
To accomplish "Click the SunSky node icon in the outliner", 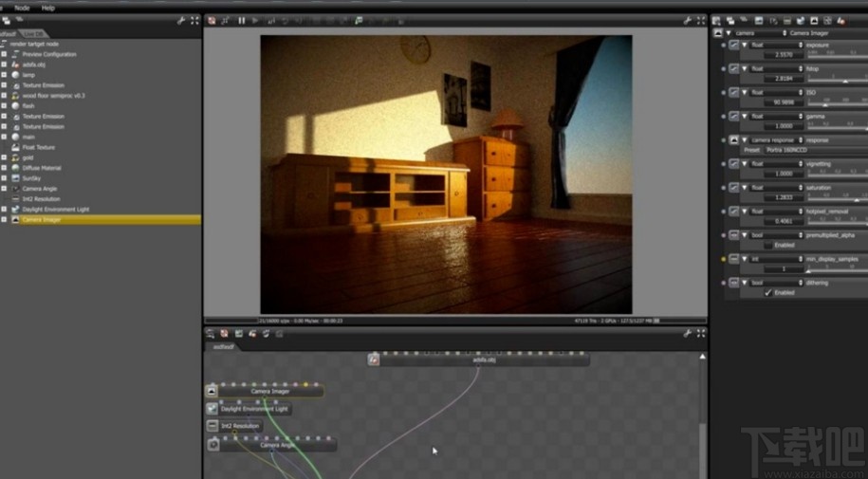I will [15, 178].
